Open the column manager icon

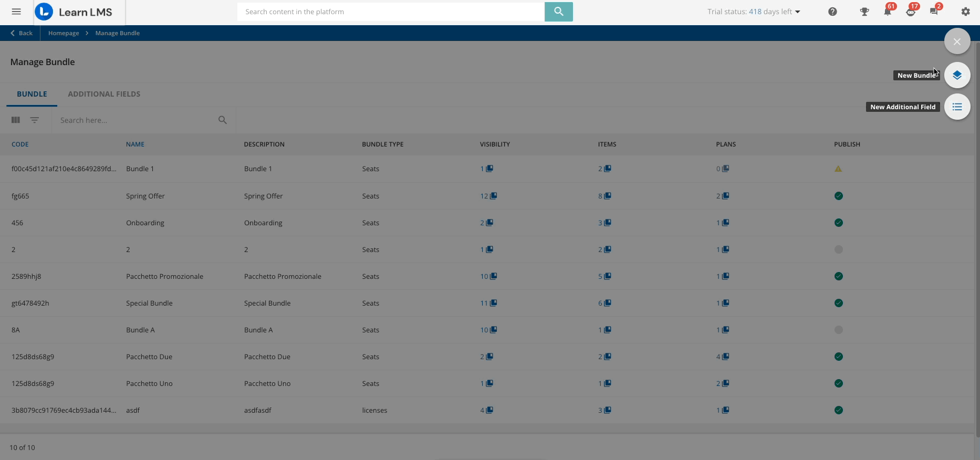(16, 120)
